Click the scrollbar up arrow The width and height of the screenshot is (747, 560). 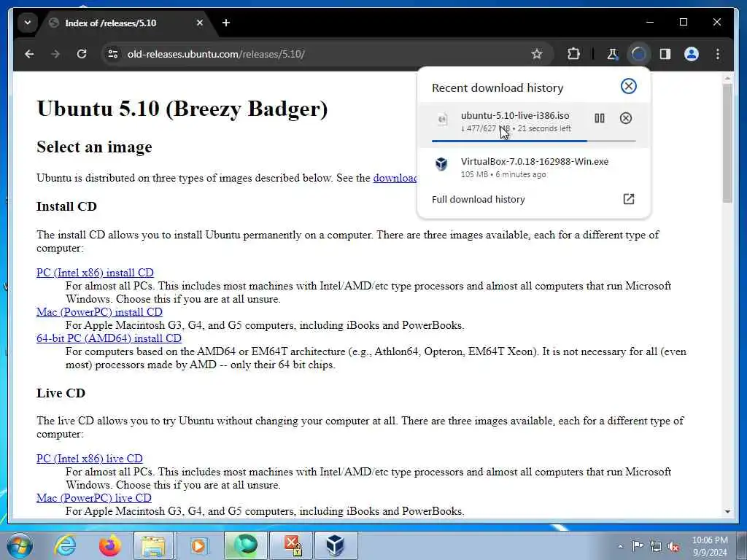click(x=727, y=77)
